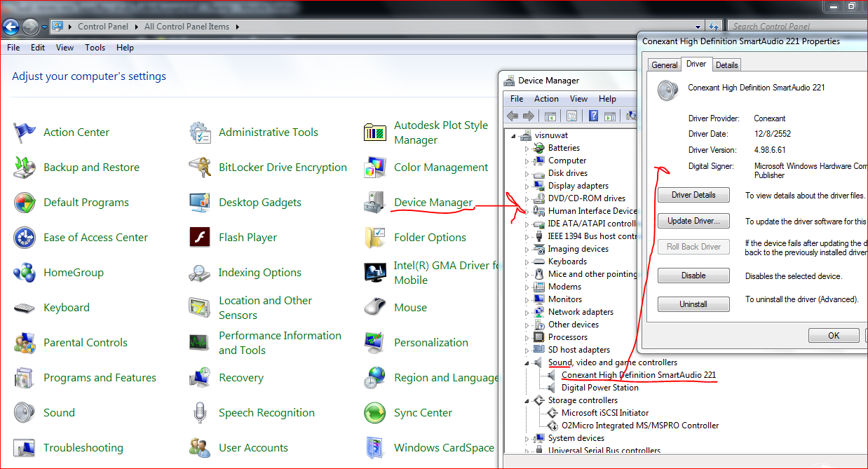
Task: Click the Disable button
Action: (x=693, y=276)
